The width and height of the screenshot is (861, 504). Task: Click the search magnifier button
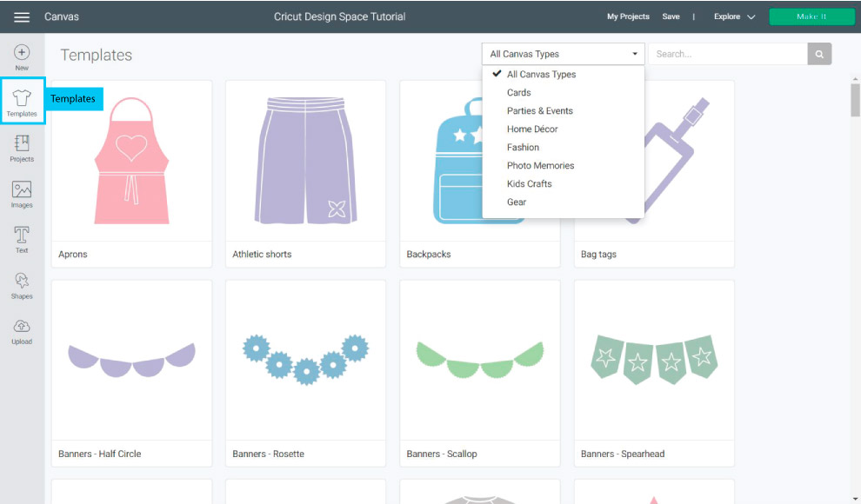(819, 54)
